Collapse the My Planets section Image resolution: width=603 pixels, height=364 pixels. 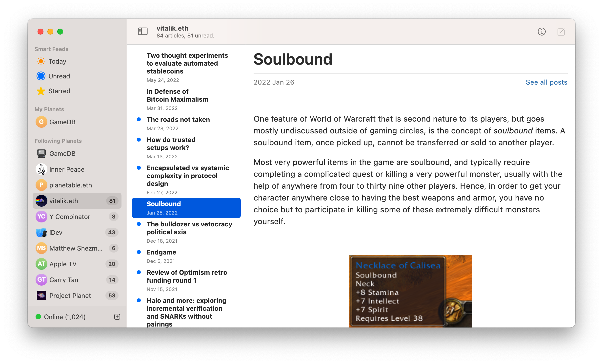(49, 109)
